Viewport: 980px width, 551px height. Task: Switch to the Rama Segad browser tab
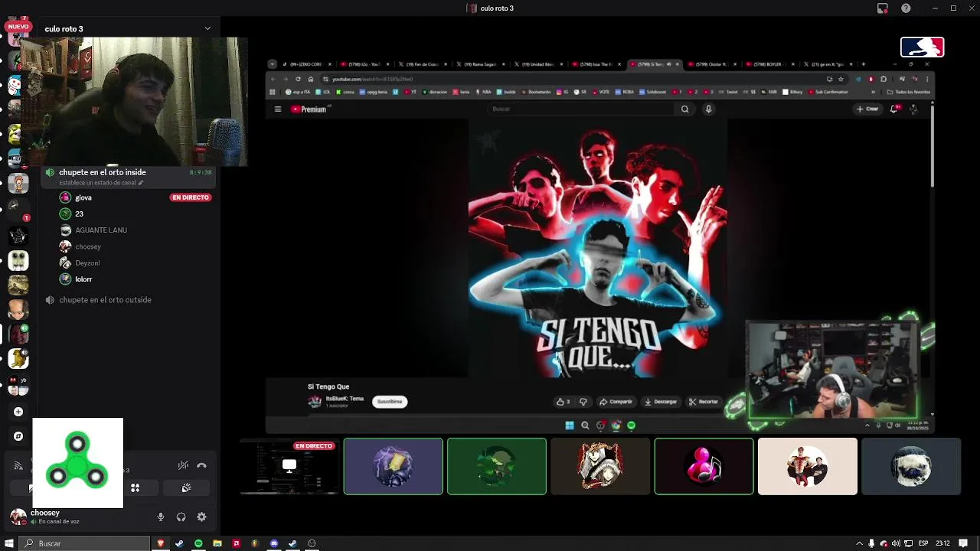pyautogui.click(x=480, y=64)
